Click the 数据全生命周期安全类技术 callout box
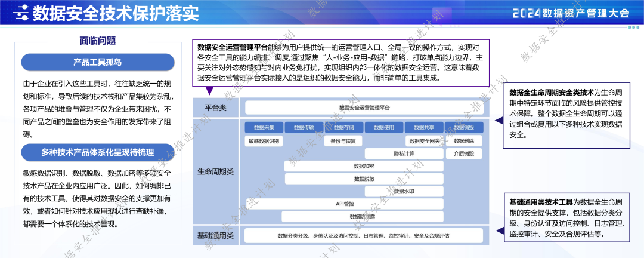Screen dimensions: 644x258 pos(566,115)
